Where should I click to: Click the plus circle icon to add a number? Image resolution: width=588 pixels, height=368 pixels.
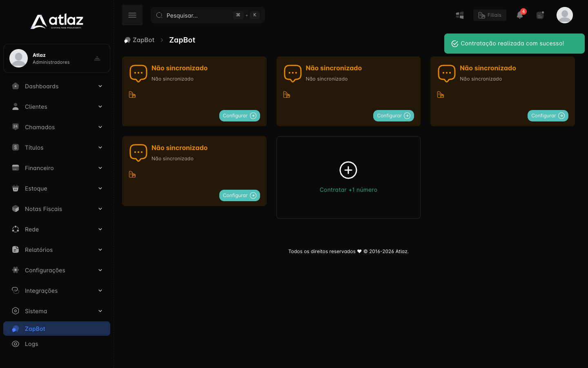tap(348, 170)
